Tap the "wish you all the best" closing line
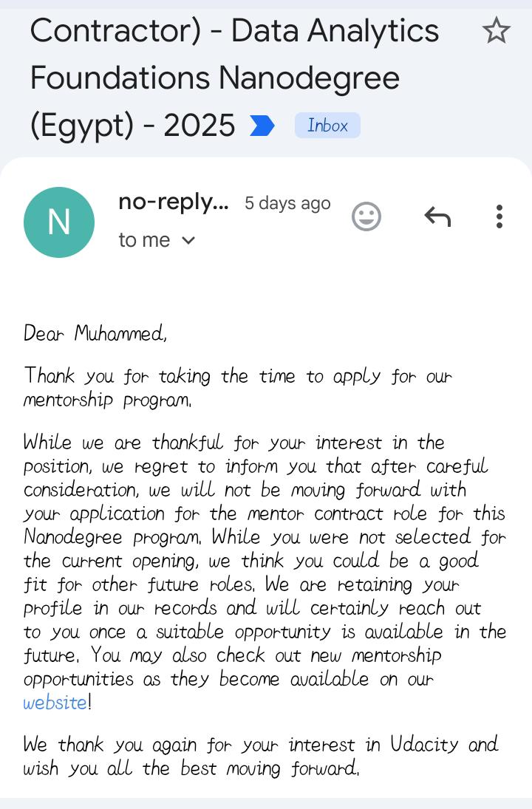Image resolution: width=532 pixels, height=809 pixels. pos(191,768)
